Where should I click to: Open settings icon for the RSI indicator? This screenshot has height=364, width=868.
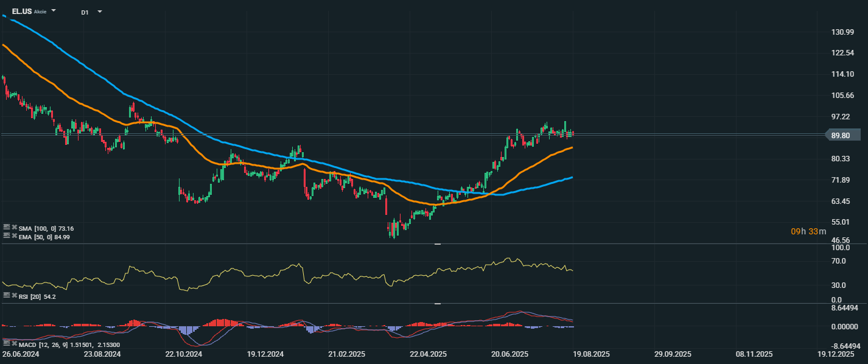click(x=6, y=295)
